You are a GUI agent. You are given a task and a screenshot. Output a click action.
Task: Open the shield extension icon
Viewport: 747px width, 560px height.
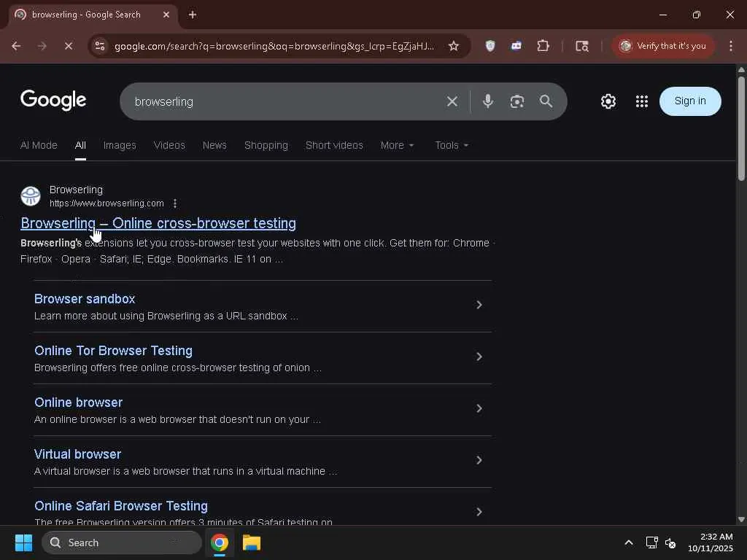click(490, 46)
